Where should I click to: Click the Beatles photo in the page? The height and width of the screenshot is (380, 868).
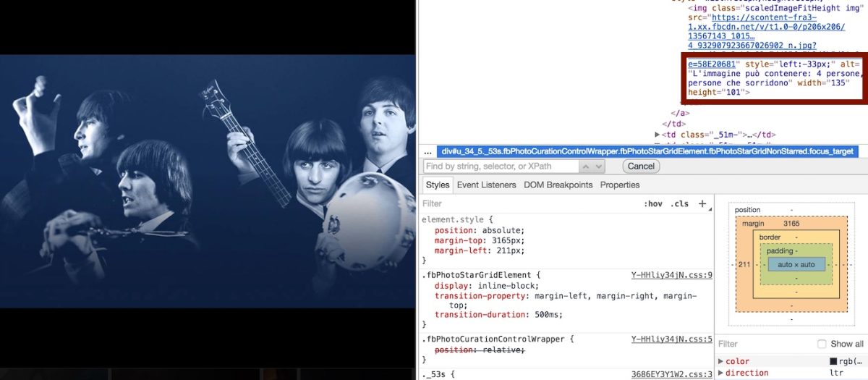208,181
